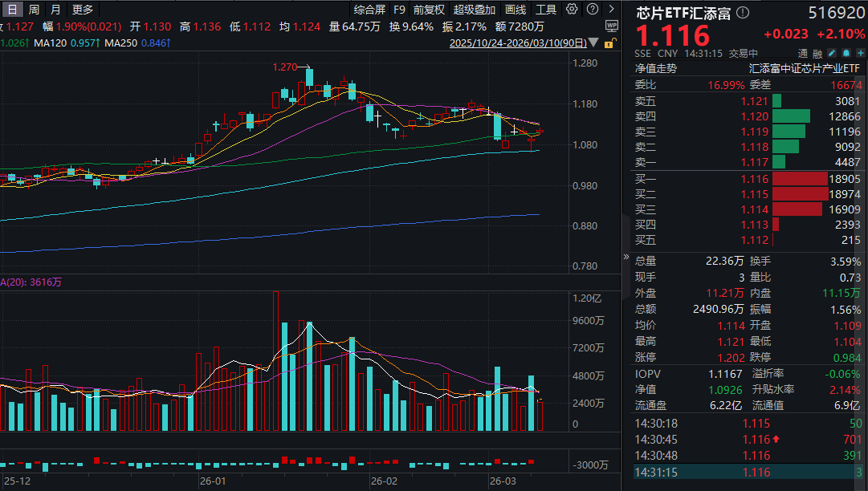Open the settings gear icon

[572, 8]
